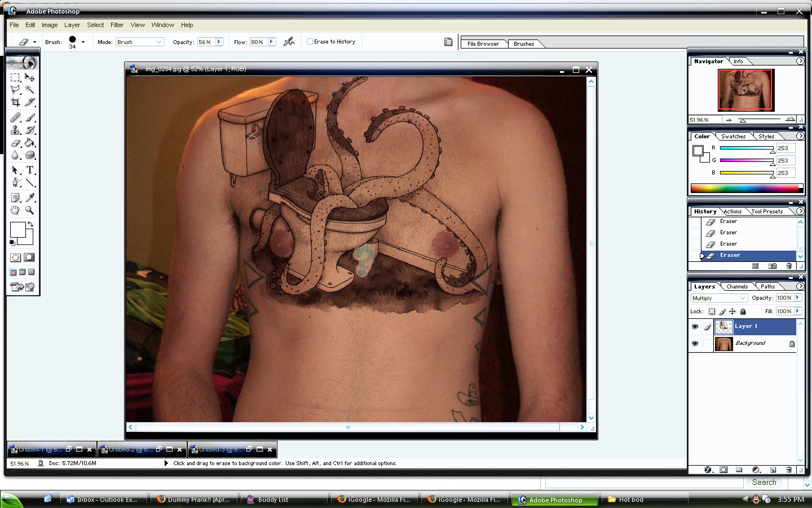812x508 pixels.
Task: Toggle lock transparent pixels
Action: (712, 312)
